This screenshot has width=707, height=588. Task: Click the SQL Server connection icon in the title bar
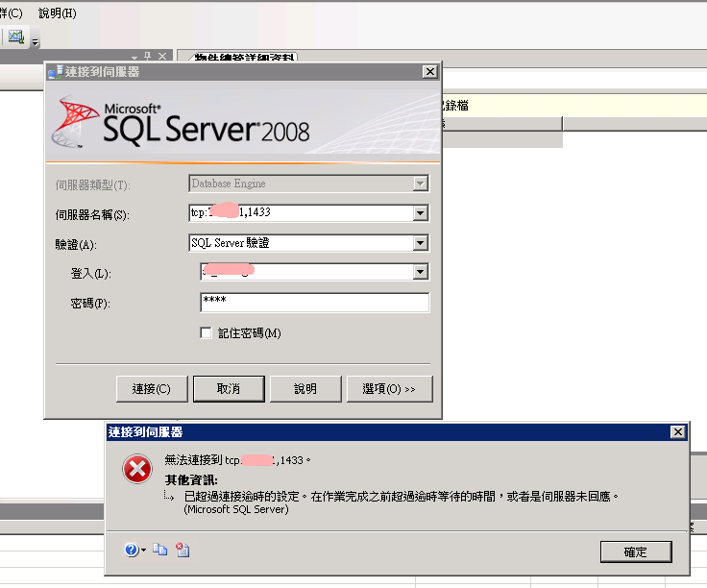pyautogui.click(x=56, y=72)
